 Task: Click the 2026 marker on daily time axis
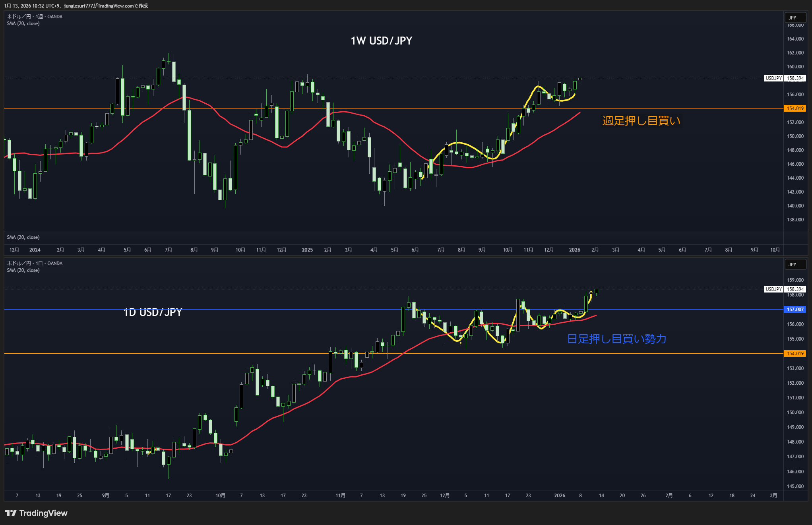pyautogui.click(x=560, y=496)
